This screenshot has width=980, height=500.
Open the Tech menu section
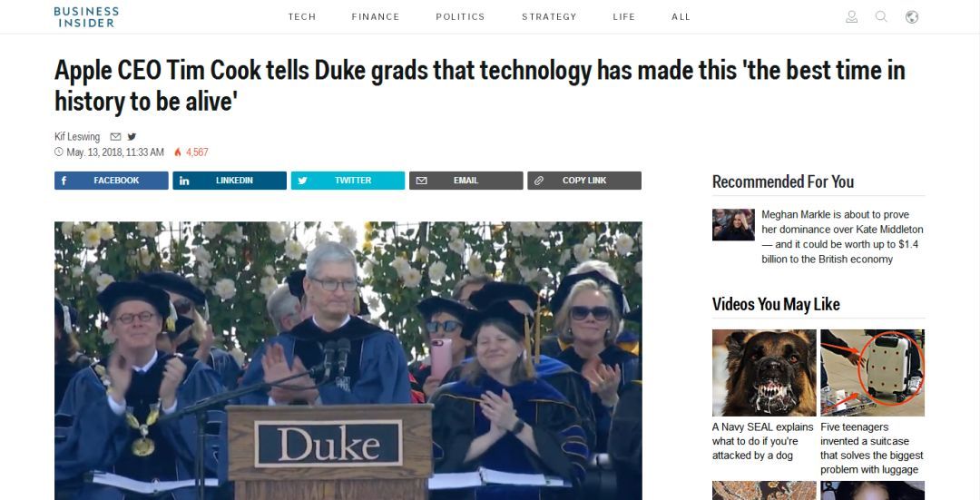coord(302,16)
